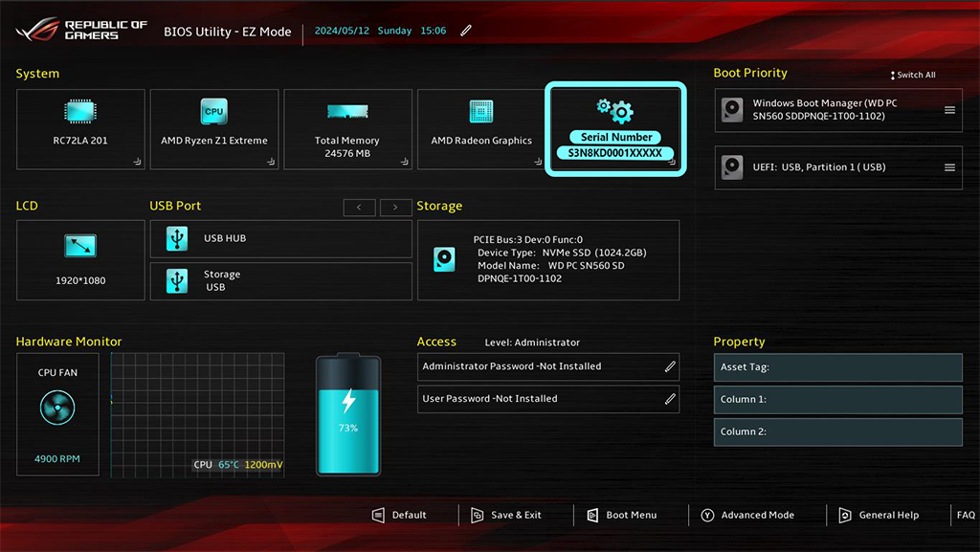The height and width of the screenshot is (552, 980).
Task: Click the pencil icon to edit date and time
Action: click(466, 31)
